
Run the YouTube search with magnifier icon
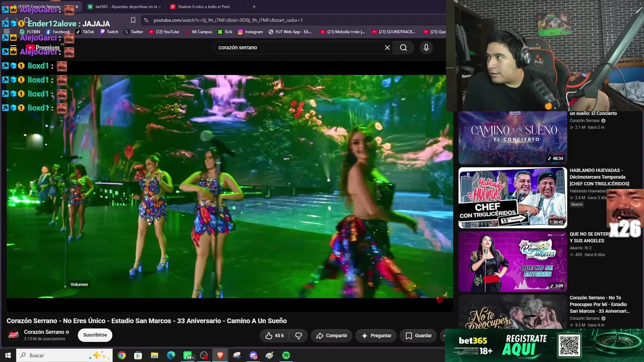pyautogui.click(x=404, y=48)
